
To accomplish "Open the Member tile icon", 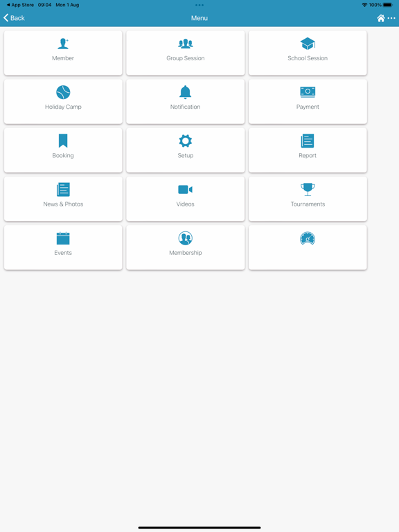I will pyautogui.click(x=63, y=44).
